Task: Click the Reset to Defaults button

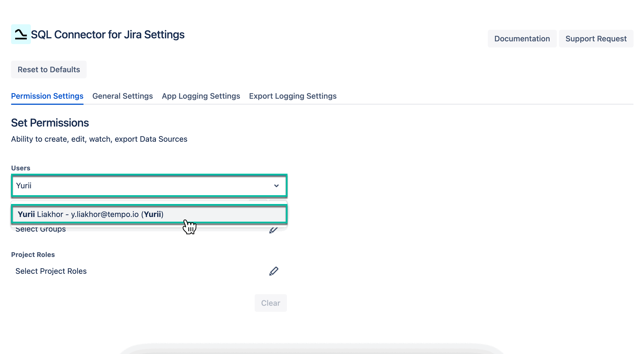Action: click(x=49, y=69)
